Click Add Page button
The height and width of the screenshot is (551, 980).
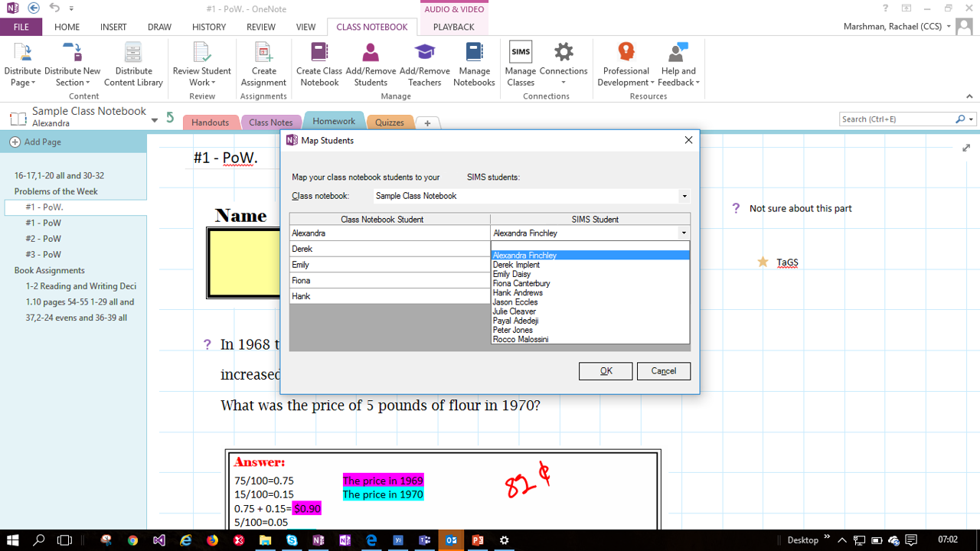pyautogui.click(x=35, y=142)
